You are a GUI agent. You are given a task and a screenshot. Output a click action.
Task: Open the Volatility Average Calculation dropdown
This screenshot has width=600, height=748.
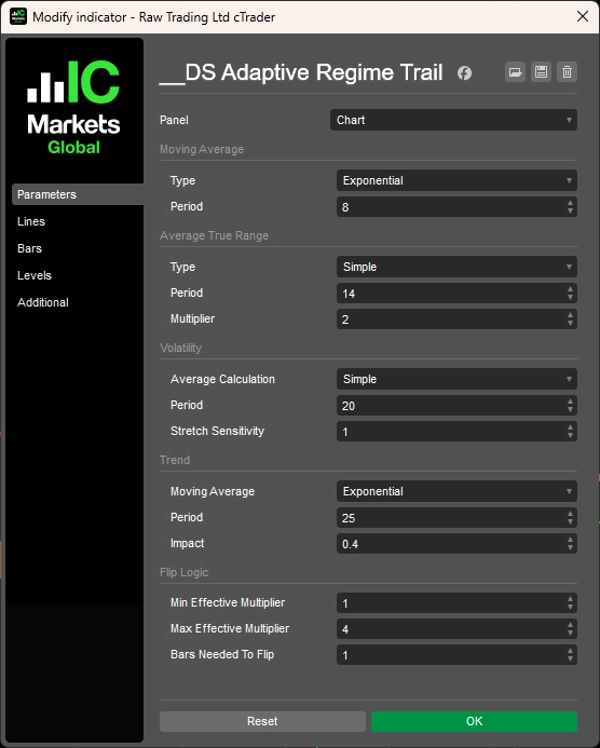point(457,379)
